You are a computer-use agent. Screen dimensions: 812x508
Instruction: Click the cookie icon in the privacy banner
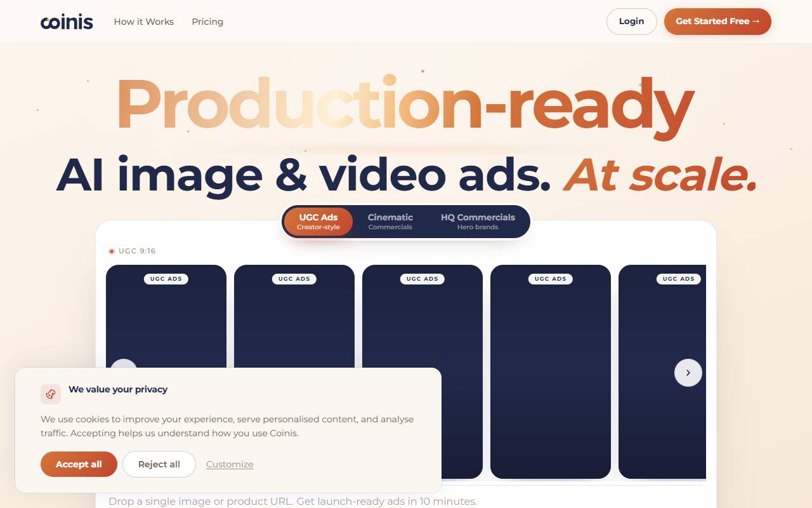(51, 394)
